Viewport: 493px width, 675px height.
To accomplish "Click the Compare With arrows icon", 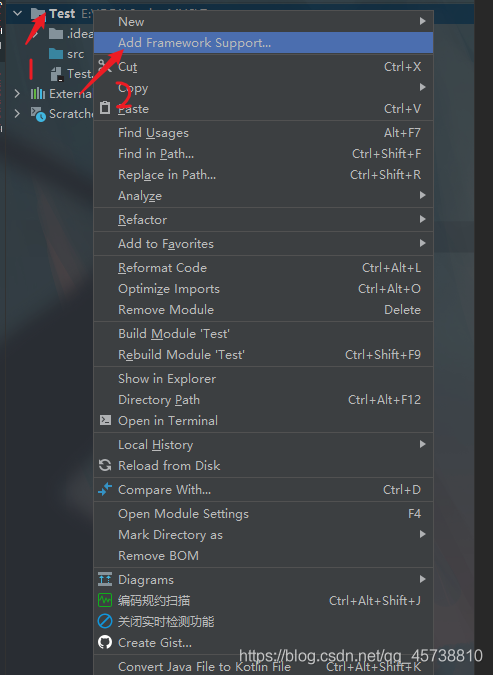I will coord(105,489).
